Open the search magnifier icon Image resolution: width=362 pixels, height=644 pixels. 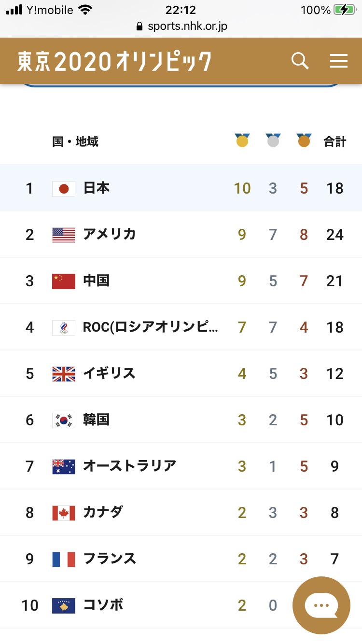coord(300,61)
